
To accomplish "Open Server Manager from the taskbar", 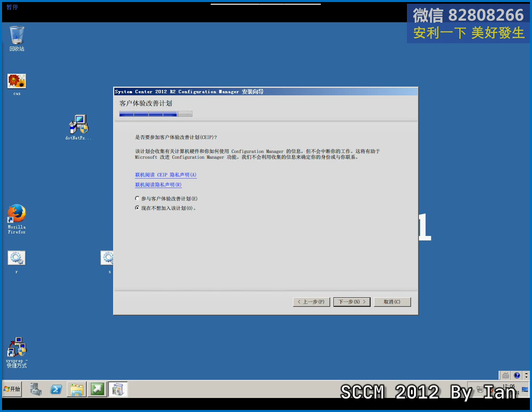I will coord(36,389).
